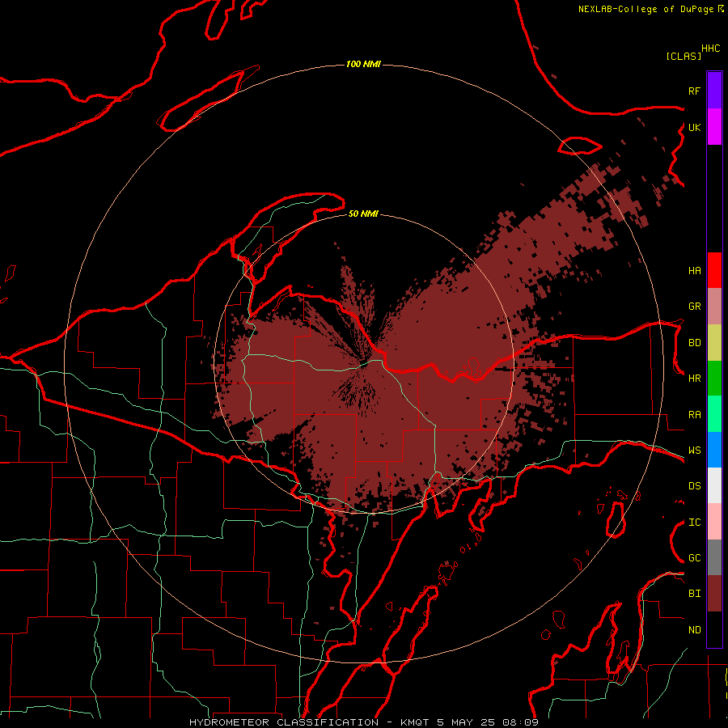728x728 pixels.
Task: Click the IC light pink legend swatch
Action: coord(714,522)
